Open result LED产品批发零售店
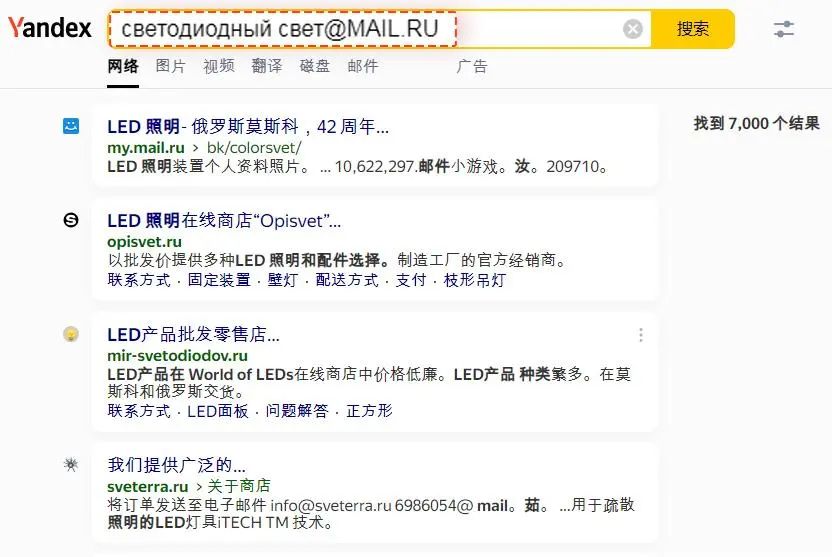The width and height of the screenshot is (832, 557). 193,335
